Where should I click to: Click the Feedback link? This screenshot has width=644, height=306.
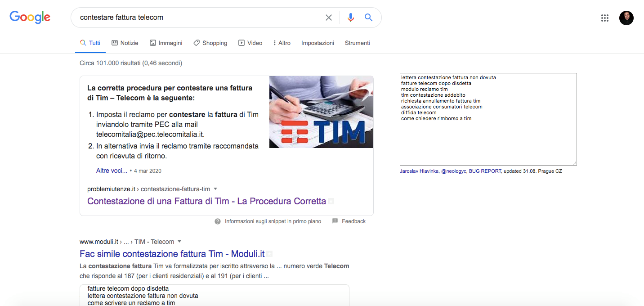point(354,221)
